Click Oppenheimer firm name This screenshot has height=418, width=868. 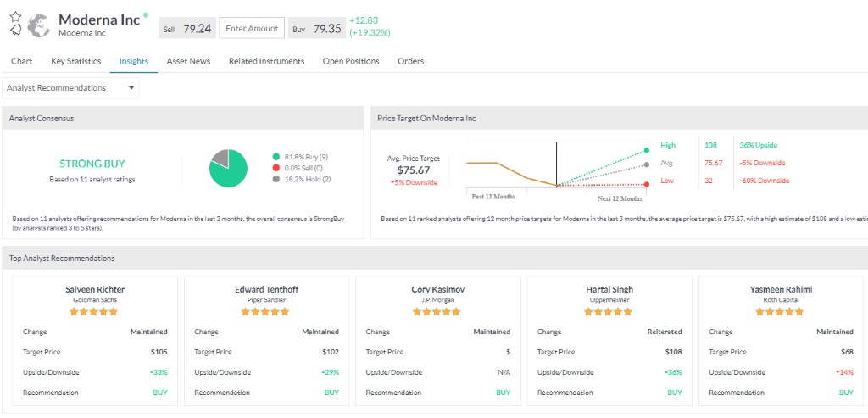pyautogui.click(x=609, y=300)
